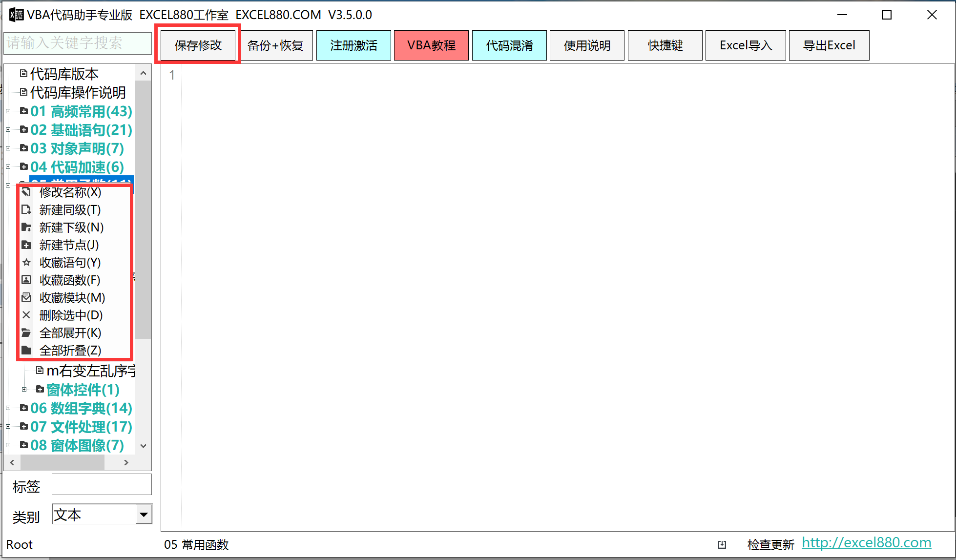This screenshot has width=956, height=560.
Task: Click the icon beside 收藏模块(M)
Action: (26, 298)
